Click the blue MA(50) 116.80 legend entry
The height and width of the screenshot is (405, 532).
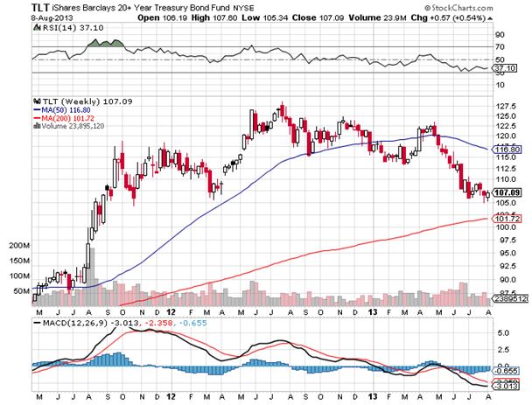pyautogui.click(x=62, y=110)
